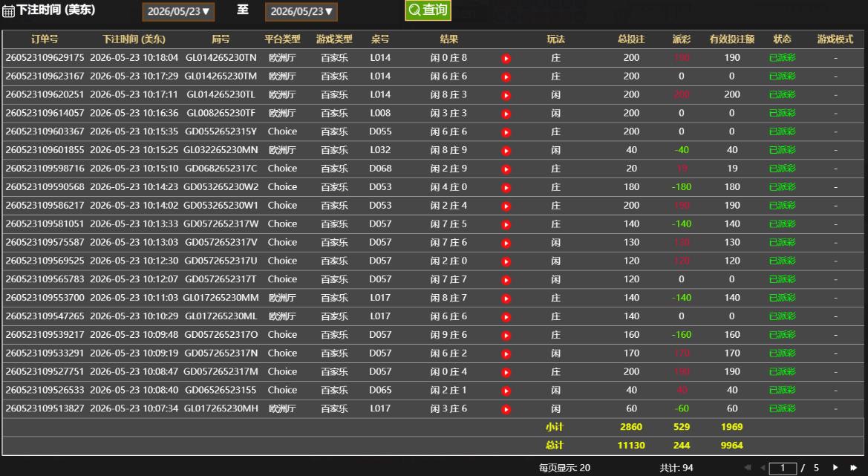This screenshot has width=868, height=476.
Task: Play video replay for order 260523109614057
Action: pos(506,114)
